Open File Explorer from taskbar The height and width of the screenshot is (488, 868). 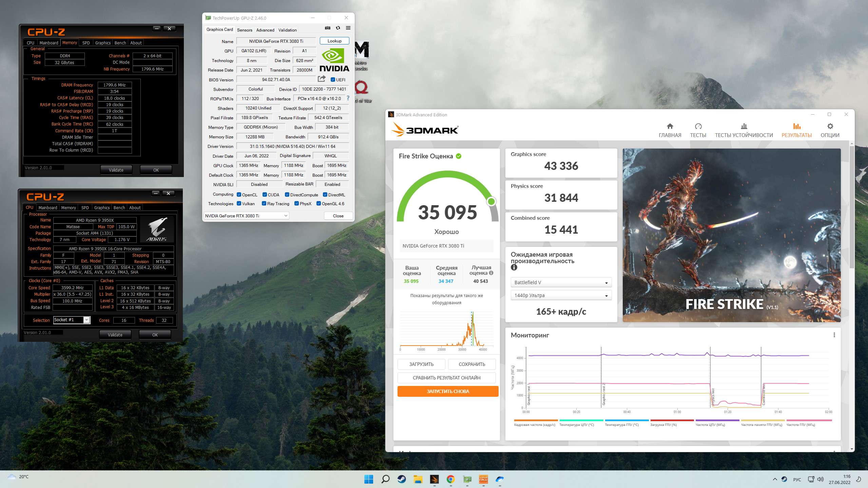tap(418, 479)
